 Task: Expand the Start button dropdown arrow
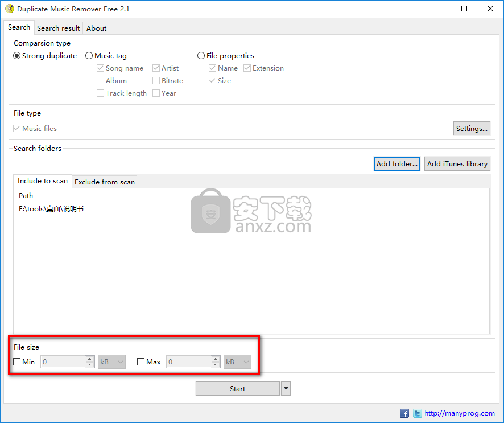click(286, 389)
